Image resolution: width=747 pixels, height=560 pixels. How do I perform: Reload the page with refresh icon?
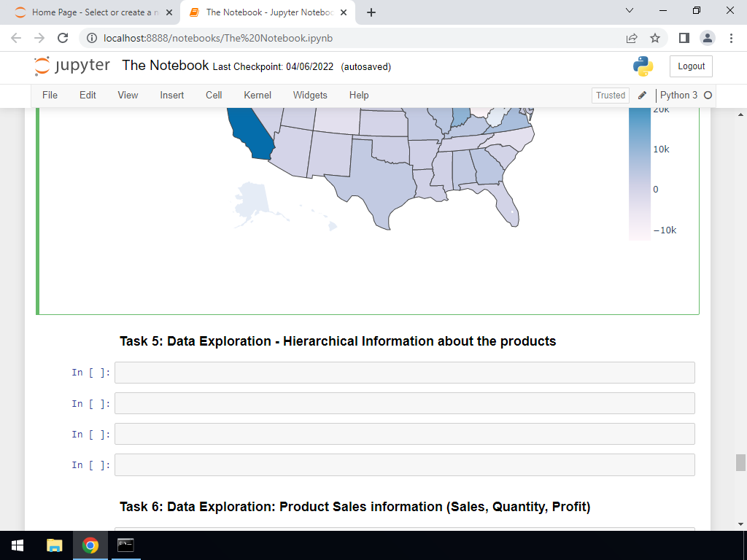coord(63,38)
